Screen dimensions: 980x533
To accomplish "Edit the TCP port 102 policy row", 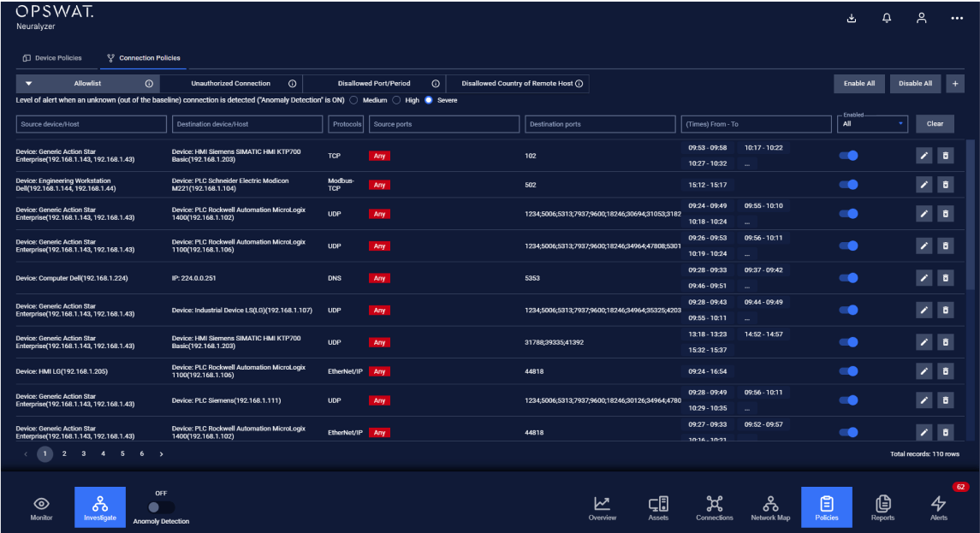I will pyautogui.click(x=924, y=156).
